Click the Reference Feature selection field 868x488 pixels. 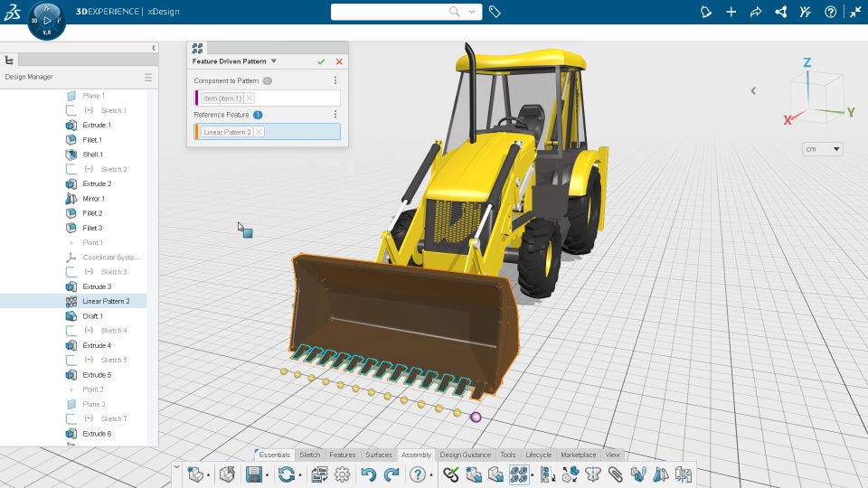[268, 132]
